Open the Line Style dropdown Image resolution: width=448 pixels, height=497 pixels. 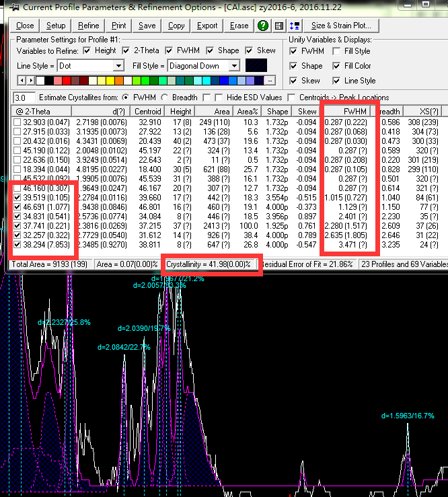click(x=118, y=66)
